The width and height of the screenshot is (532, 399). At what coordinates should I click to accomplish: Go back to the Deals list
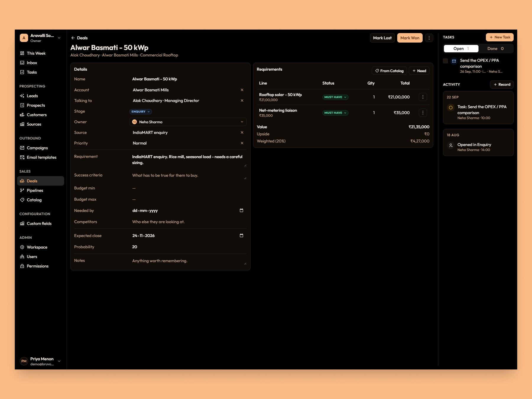coord(79,38)
